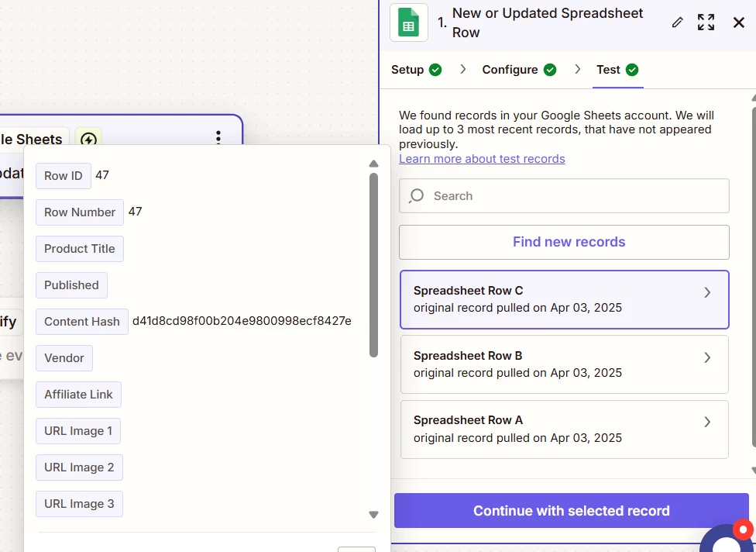Viewport: 756px width, 552px height.
Task: Select Spreadsheet Row B record
Action: (564, 364)
